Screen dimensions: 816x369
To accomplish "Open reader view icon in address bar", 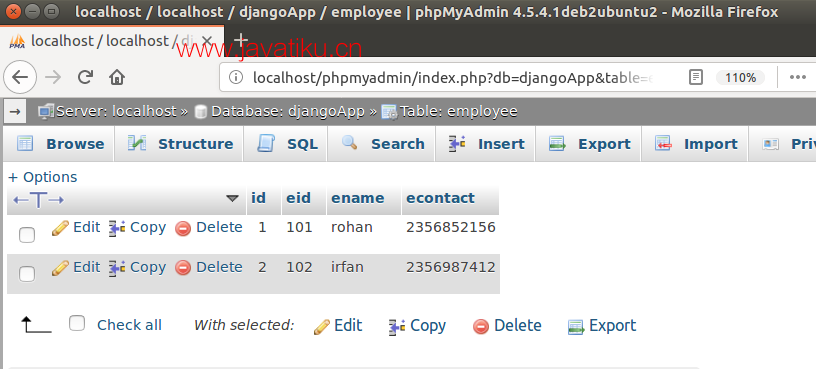I will pyautogui.click(x=695, y=78).
